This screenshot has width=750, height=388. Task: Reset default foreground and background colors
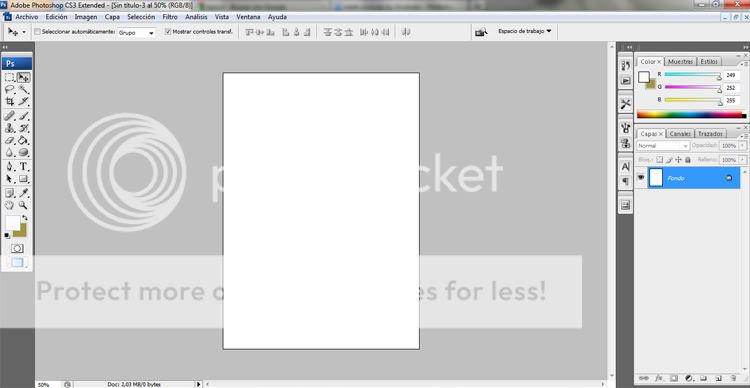[7, 235]
